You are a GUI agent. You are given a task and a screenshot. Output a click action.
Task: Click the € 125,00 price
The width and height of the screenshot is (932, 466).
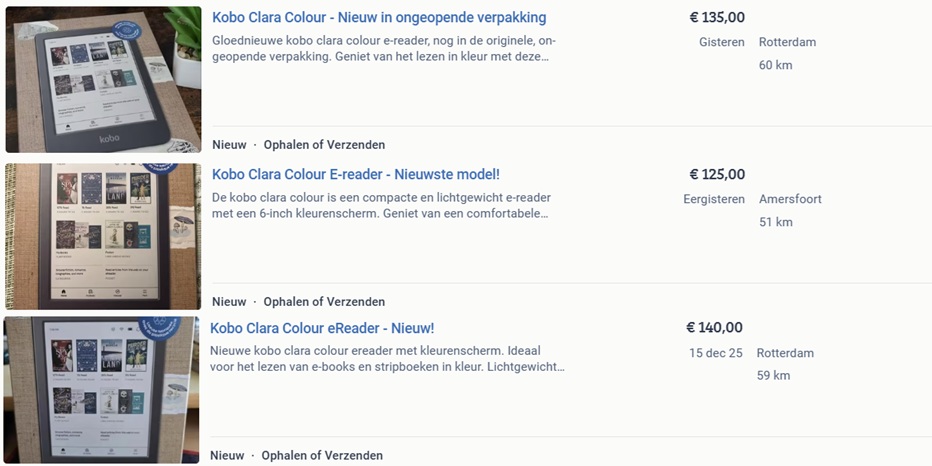717,174
